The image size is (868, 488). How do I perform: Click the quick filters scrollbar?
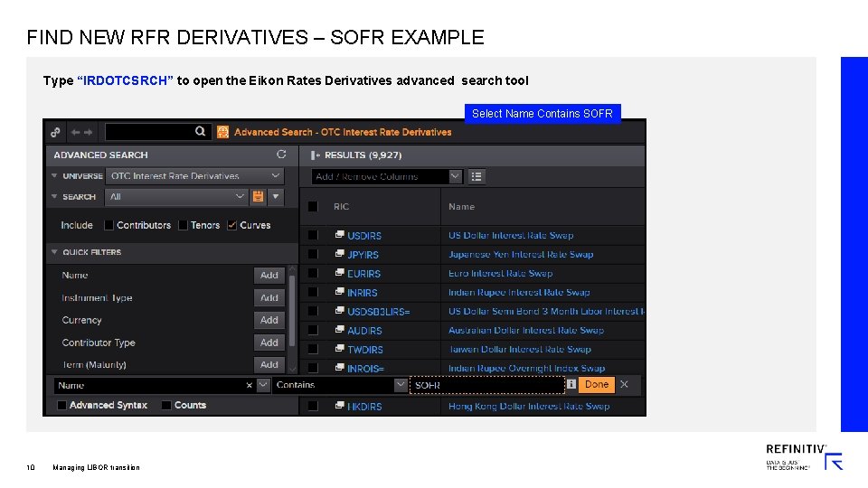pyautogui.click(x=292, y=310)
